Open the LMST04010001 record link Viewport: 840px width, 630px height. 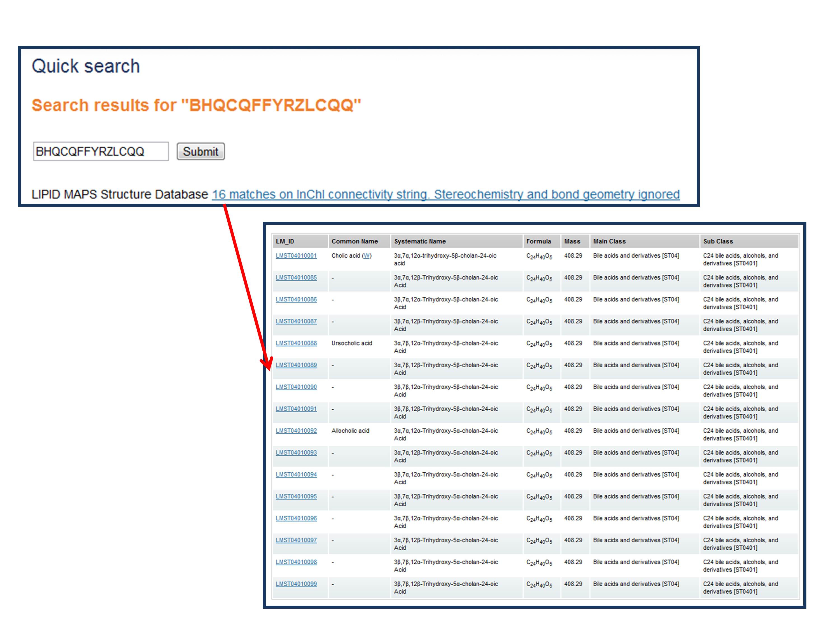click(x=296, y=256)
